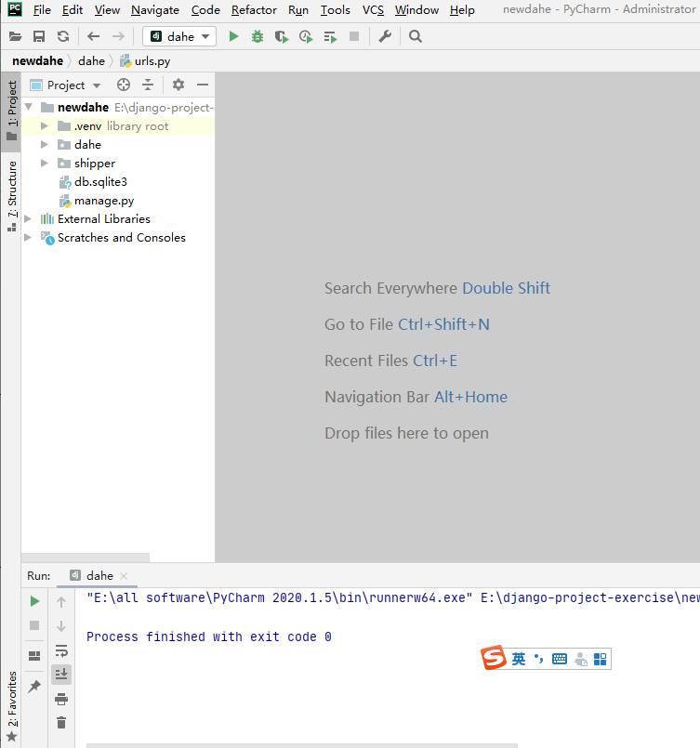Clear console output with trash icon
Image resolution: width=700 pixels, height=748 pixels.
pyautogui.click(x=61, y=723)
